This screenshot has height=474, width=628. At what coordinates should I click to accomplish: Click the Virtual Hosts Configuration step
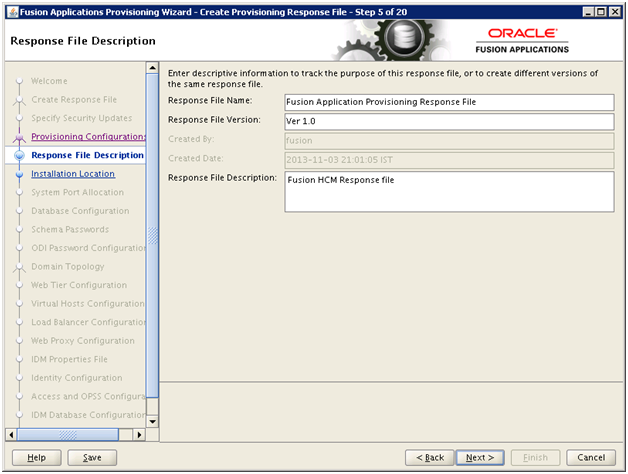(88, 303)
